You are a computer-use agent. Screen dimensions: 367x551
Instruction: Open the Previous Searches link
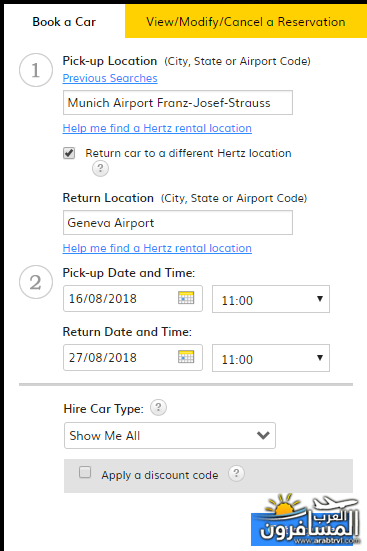110,78
